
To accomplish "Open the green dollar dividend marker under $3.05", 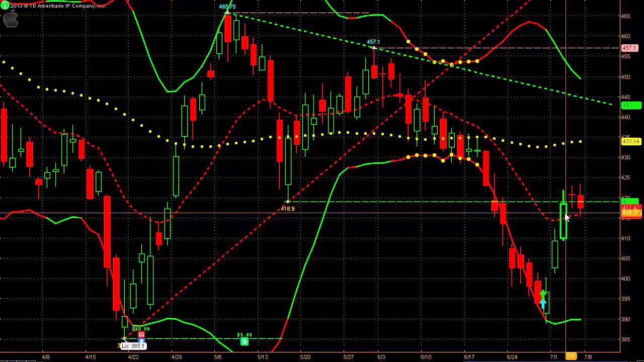I will 245,341.
